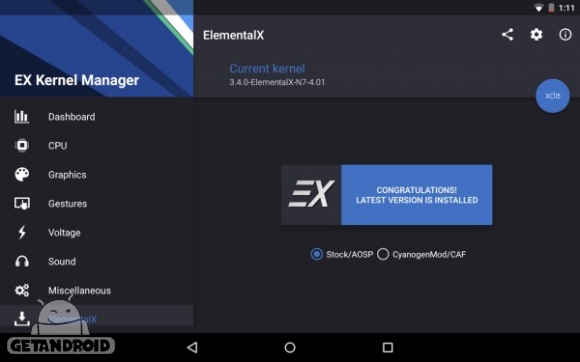Tap the Android back navigation button
580x362 pixels.
pos(192,347)
